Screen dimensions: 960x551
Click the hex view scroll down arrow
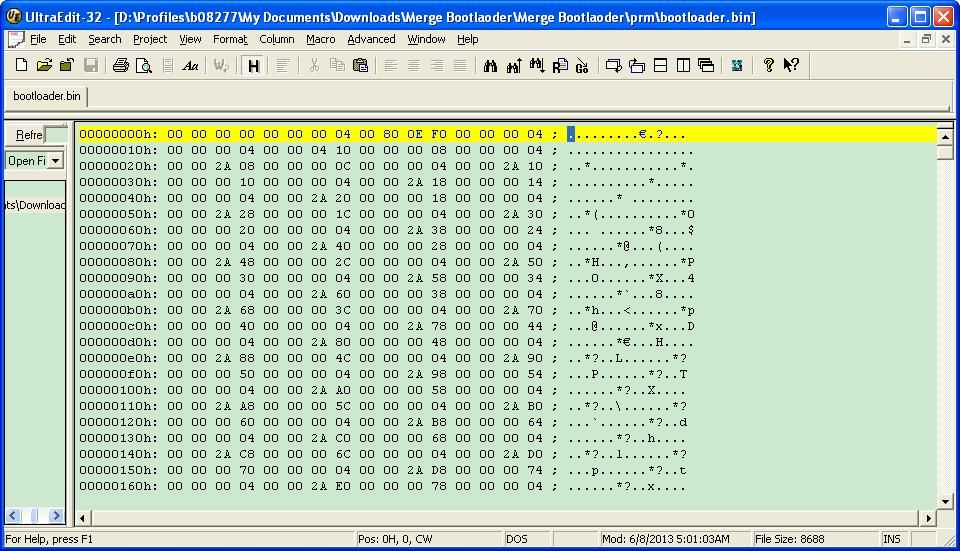pos(945,502)
